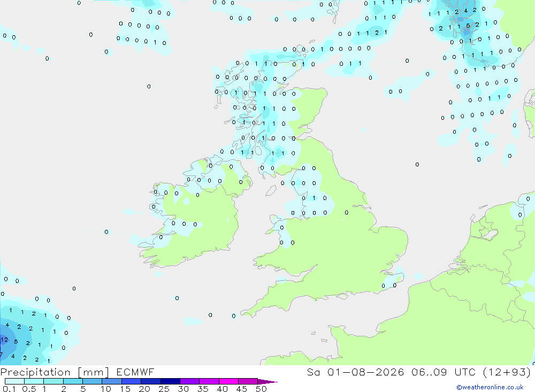The height and width of the screenshot is (392, 535).
Task: Pick the 45–50 mm legend color swatch
Action: coord(248,381)
